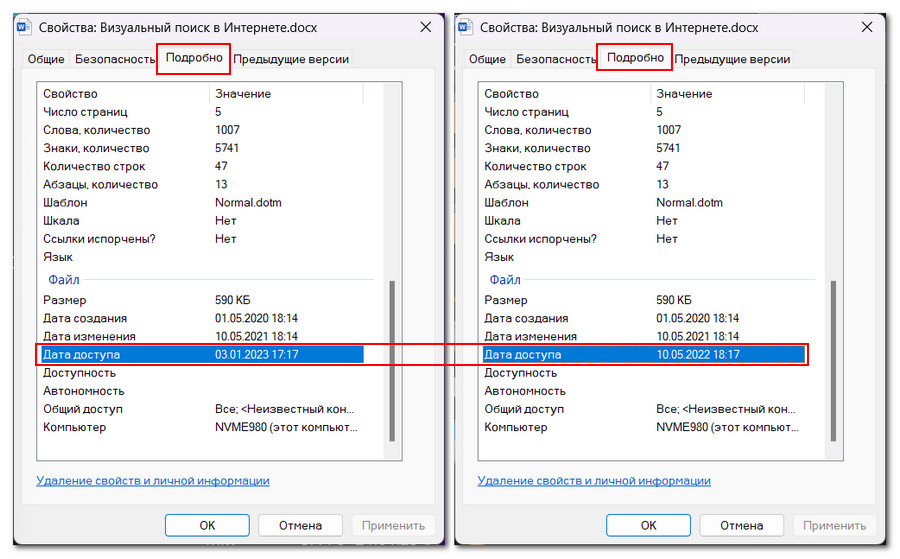Click Значение column header in left dialog
900x559 pixels.
pyautogui.click(x=286, y=94)
